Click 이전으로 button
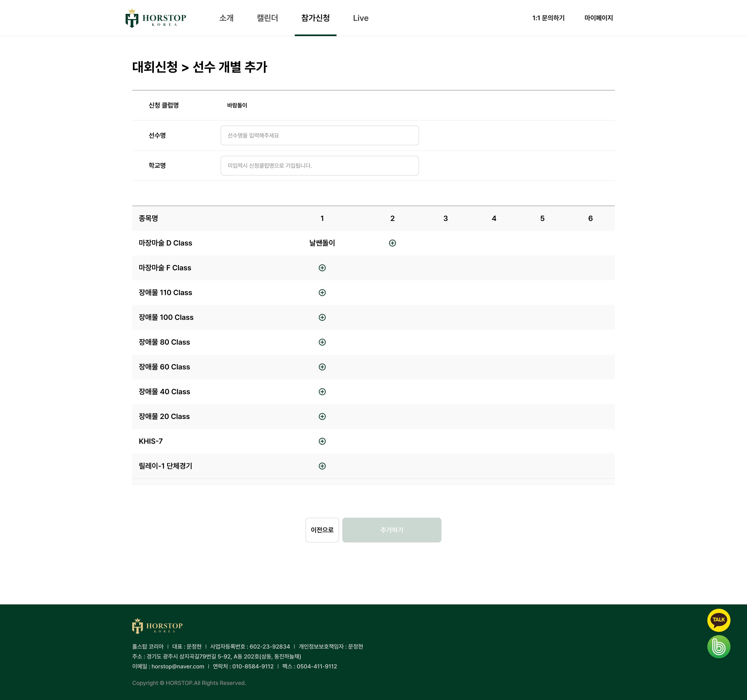 click(322, 530)
